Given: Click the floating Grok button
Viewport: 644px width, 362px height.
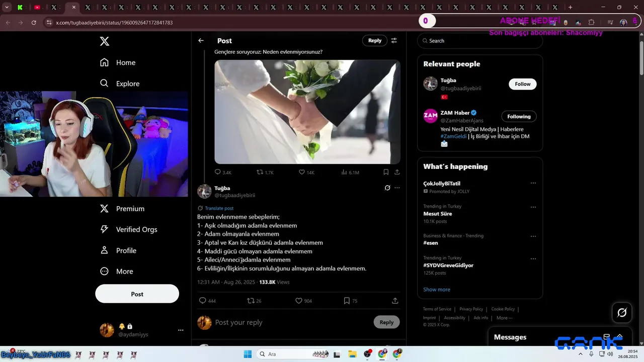Looking at the screenshot, I should [622, 313].
